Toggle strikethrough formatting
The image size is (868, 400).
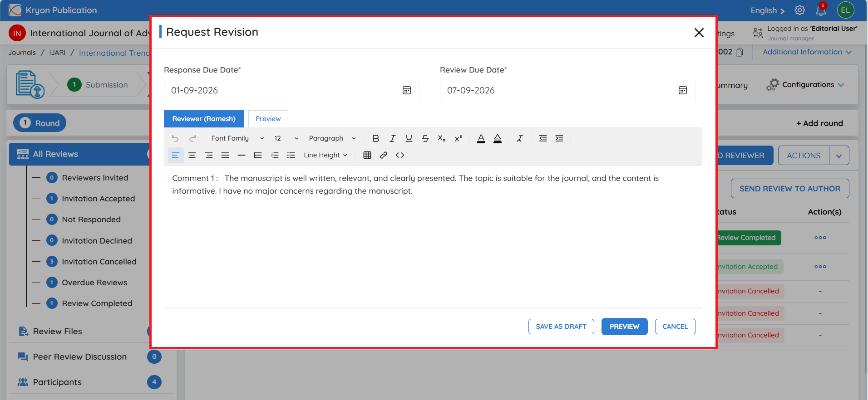[x=425, y=138]
